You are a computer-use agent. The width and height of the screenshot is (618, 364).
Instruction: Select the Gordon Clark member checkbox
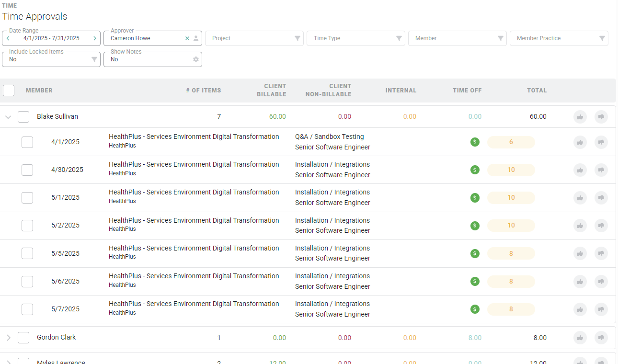(23, 338)
